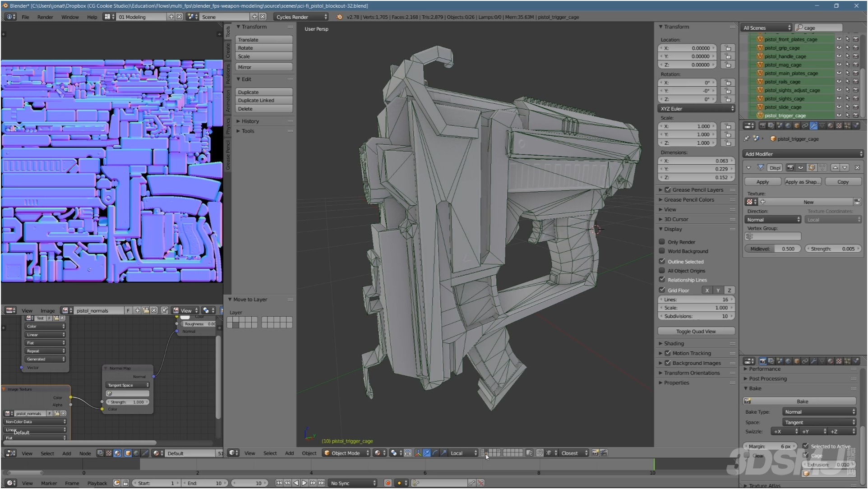This screenshot has height=489, width=868.
Task: Expand the 3D Cursor panel
Action: point(676,219)
